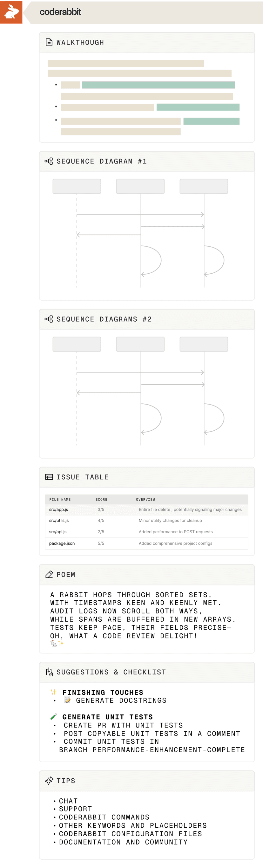Choose Post copyable unit tests in a comment
The width and height of the screenshot is (263, 868).
pyautogui.click(x=152, y=734)
